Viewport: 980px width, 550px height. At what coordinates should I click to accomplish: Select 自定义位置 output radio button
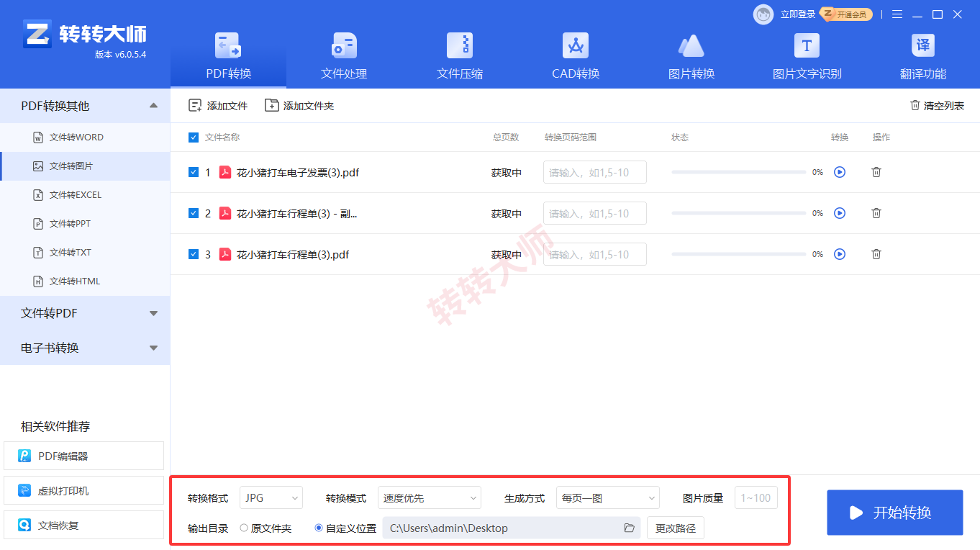(x=319, y=528)
